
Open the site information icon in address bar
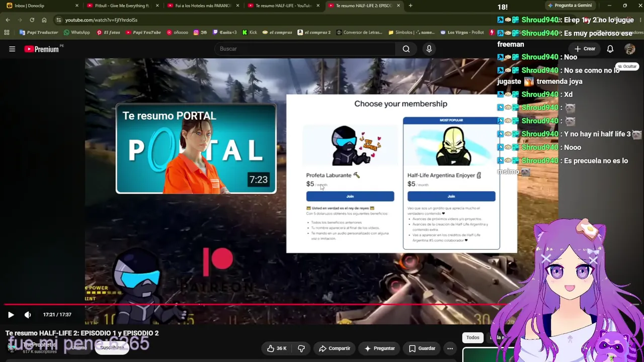[59, 20]
